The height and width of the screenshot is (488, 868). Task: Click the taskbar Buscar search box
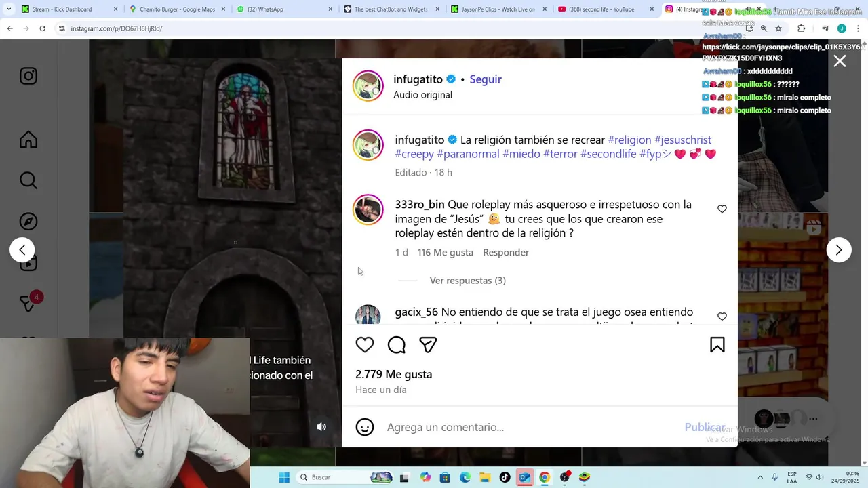346,477
